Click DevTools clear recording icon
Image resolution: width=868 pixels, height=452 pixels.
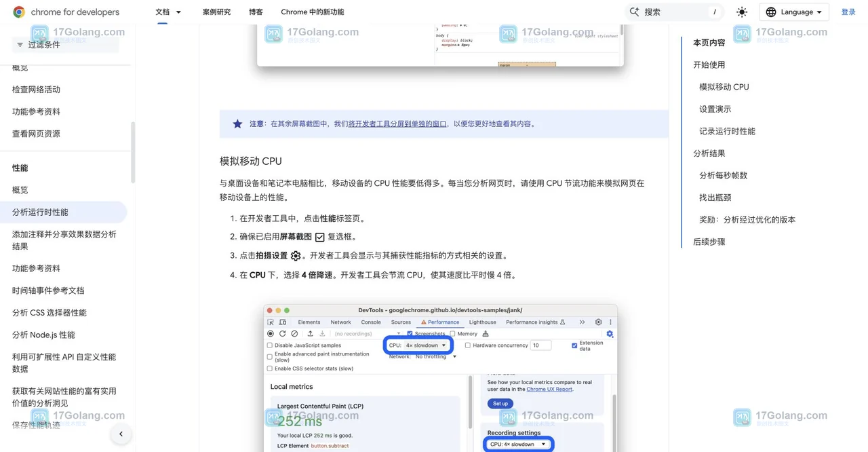[294, 334]
